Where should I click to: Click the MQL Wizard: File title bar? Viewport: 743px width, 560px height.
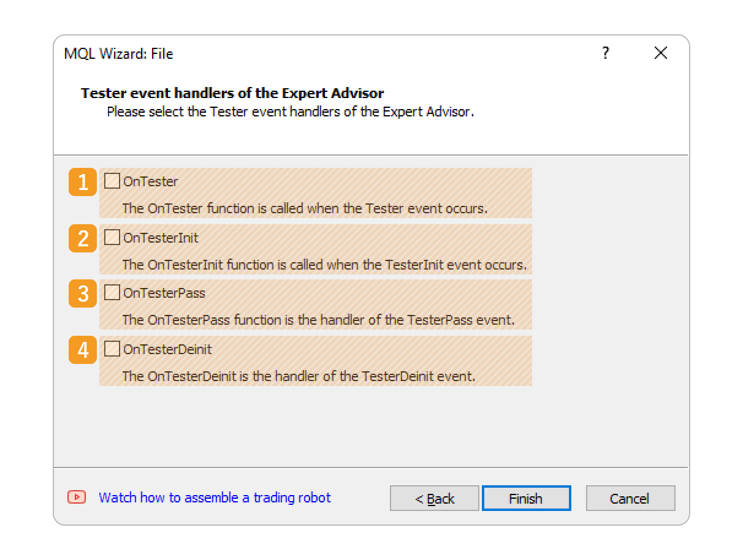point(119,54)
